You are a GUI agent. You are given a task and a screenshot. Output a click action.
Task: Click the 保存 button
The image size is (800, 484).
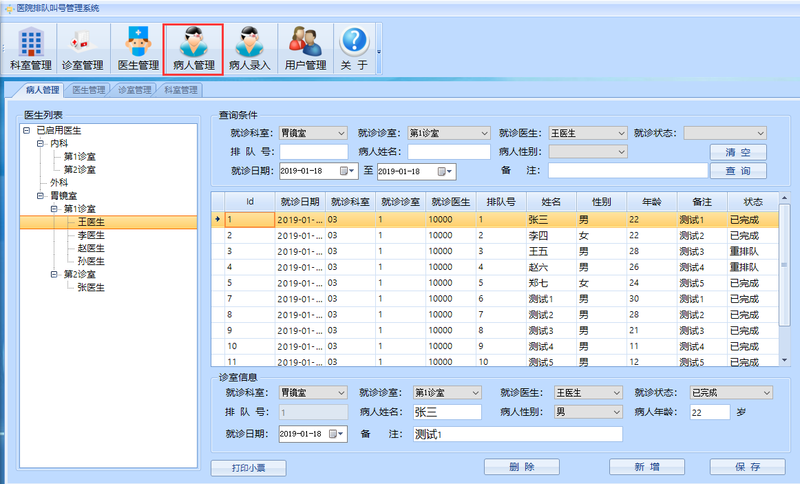point(747,467)
